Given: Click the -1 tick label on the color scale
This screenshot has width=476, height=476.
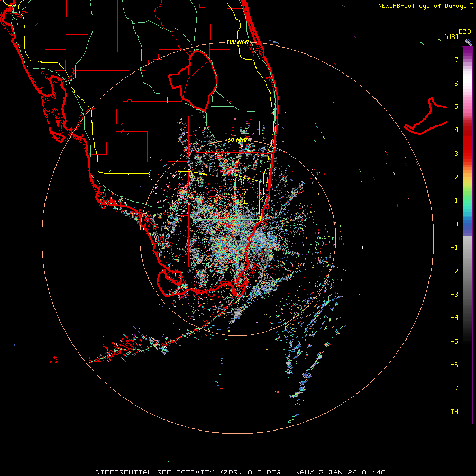Looking at the screenshot, I should click(x=454, y=248).
